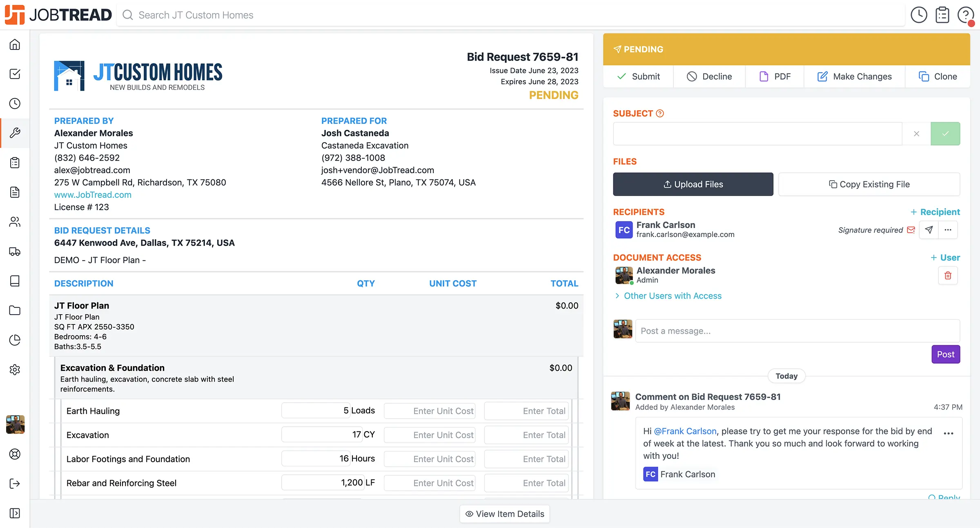This screenshot has width=980, height=528.
Task: Open the www.JobTread.com link
Action: tap(93, 195)
